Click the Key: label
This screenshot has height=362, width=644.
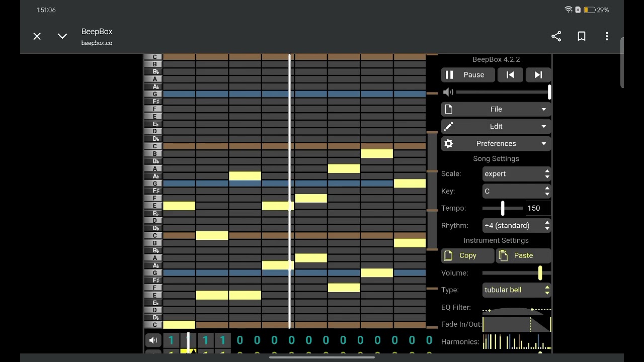[x=448, y=191]
